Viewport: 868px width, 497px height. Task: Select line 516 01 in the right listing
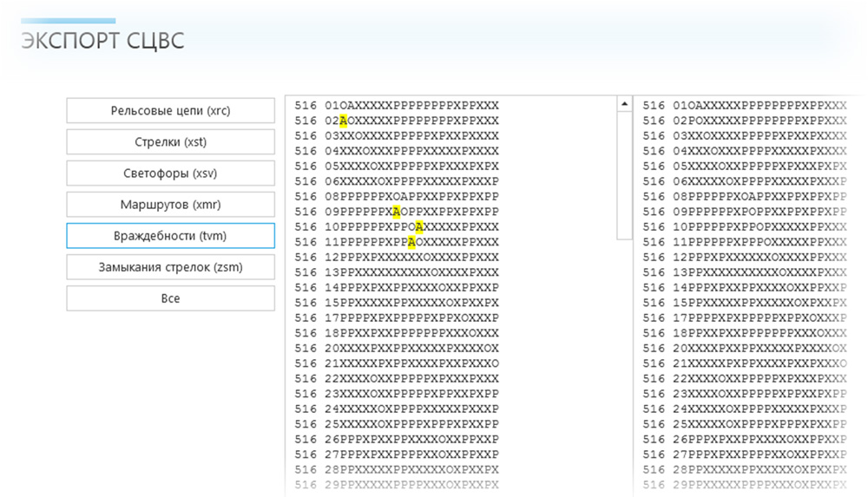pos(745,105)
